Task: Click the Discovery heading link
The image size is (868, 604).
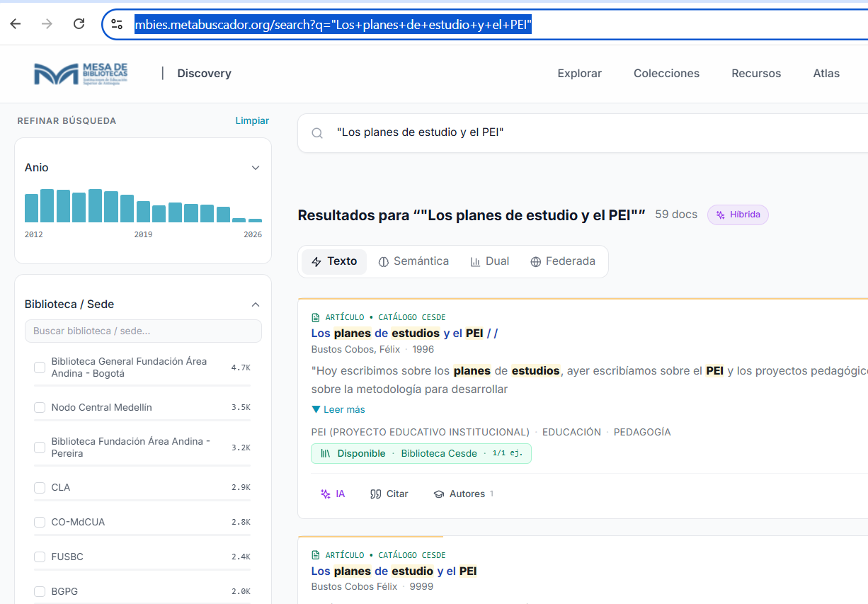Action: [x=204, y=74]
